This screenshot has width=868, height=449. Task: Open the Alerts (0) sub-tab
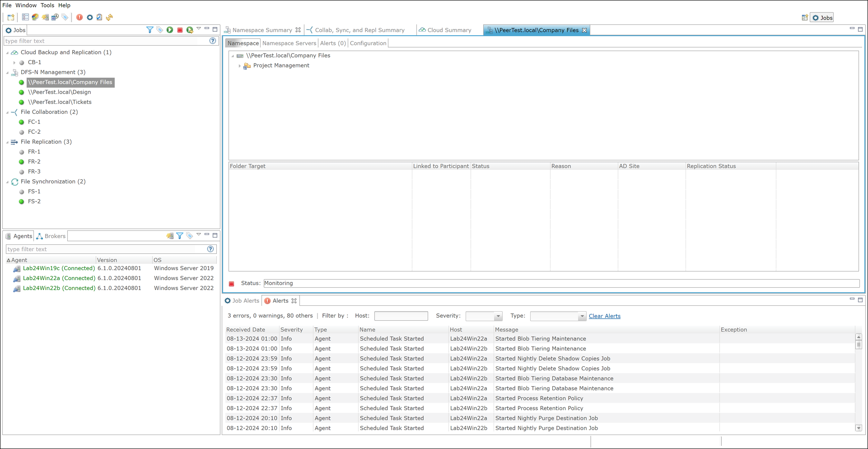333,43
